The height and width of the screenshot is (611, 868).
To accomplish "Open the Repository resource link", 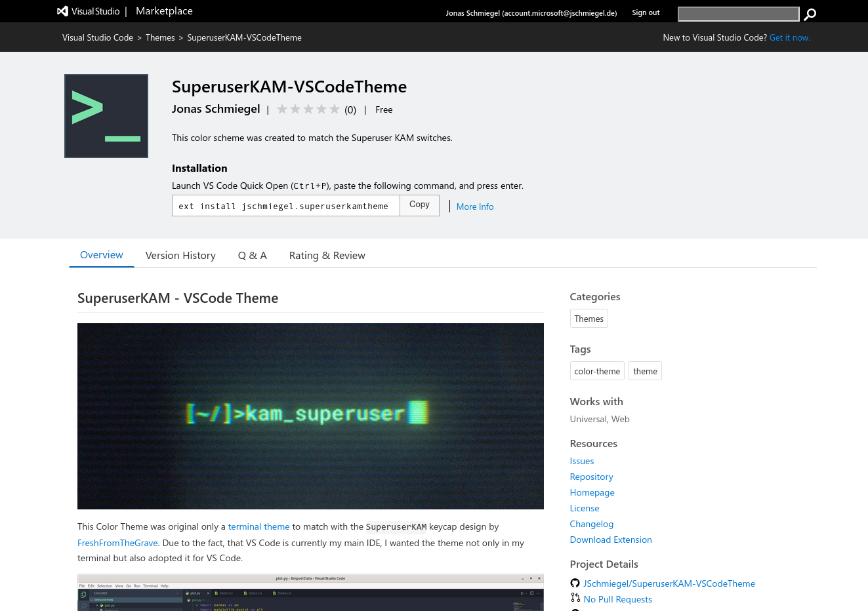I will pyautogui.click(x=592, y=477).
